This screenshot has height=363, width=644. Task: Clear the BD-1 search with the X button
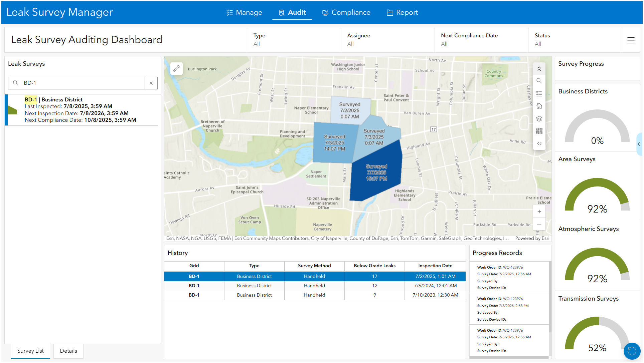(151, 83)
